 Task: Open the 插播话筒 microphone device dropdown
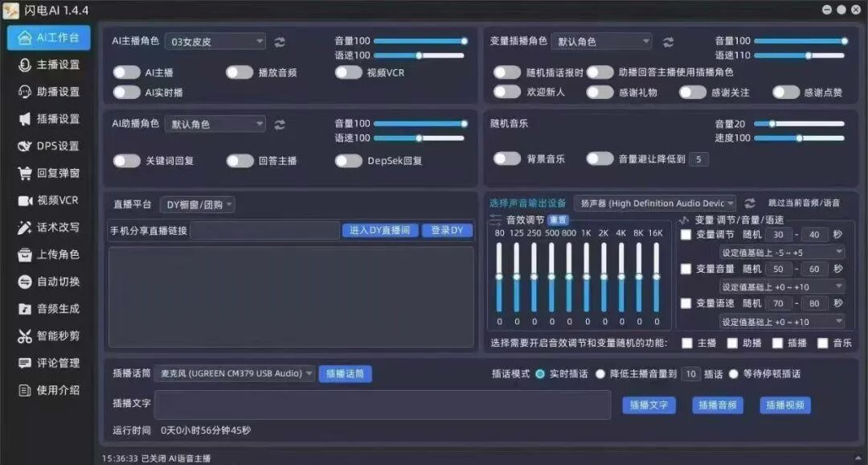pos(235,373)
